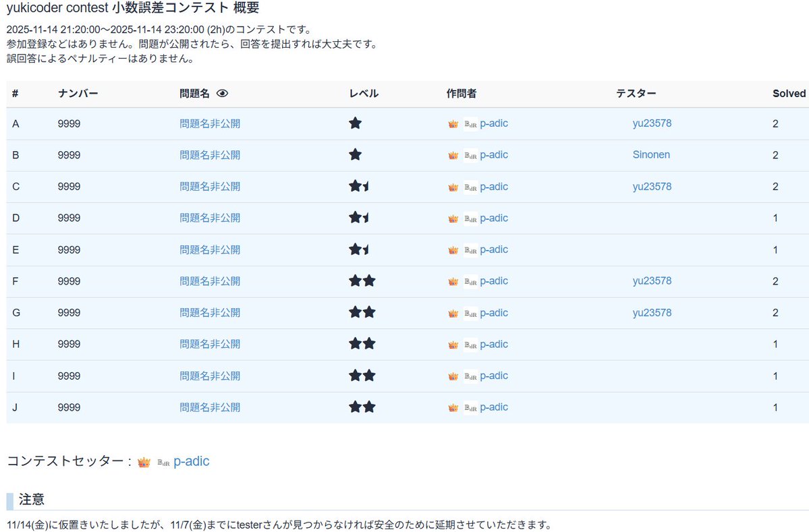
Task: Click the 注意 section heading
Action: [32, 500]
